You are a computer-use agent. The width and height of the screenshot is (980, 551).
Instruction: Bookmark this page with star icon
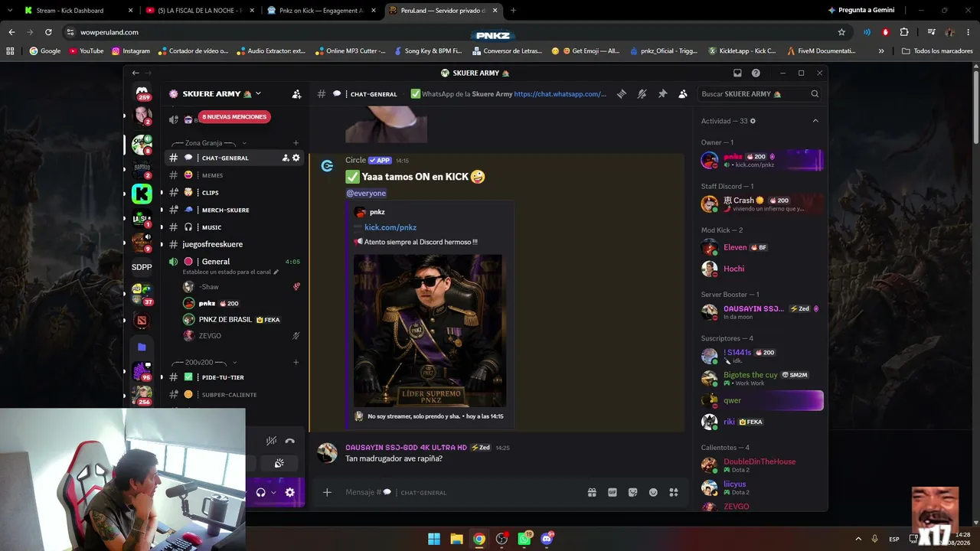pos(841,32)
